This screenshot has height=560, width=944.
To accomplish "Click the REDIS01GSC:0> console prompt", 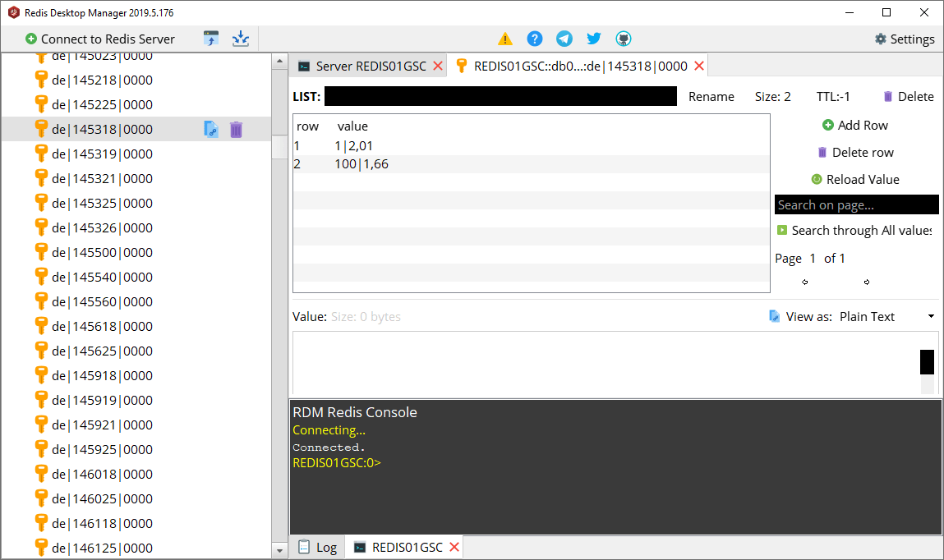I will coord(337,462).
